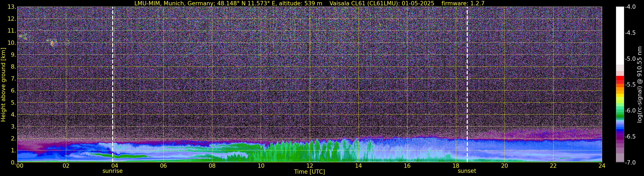
Task: Click the '18' time axis tick label
Action: (456, 166)
